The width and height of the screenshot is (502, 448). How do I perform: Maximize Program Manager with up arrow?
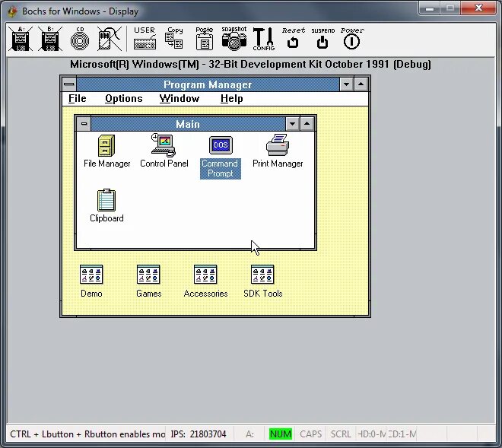pos(361,84)
